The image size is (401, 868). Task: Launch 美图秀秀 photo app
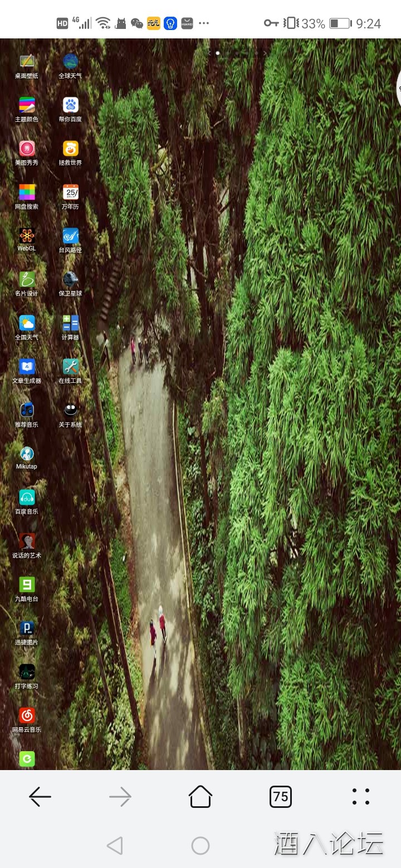tap(27, 149)
